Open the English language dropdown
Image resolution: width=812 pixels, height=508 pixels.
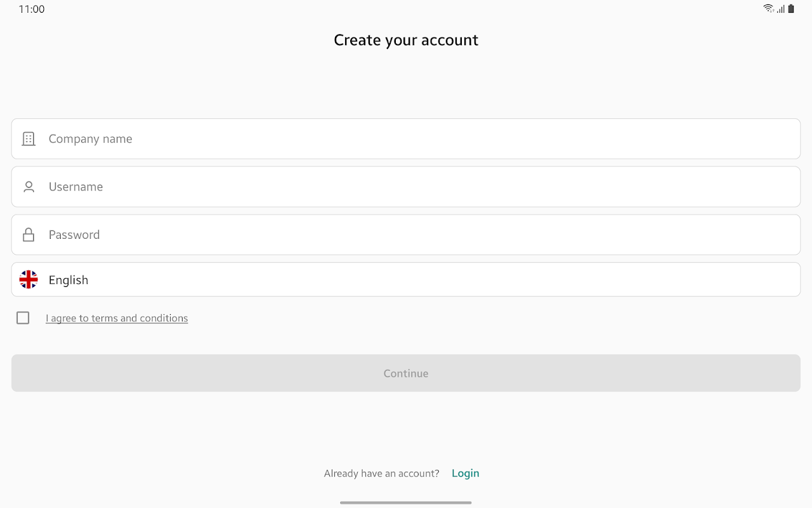[406, 279]
